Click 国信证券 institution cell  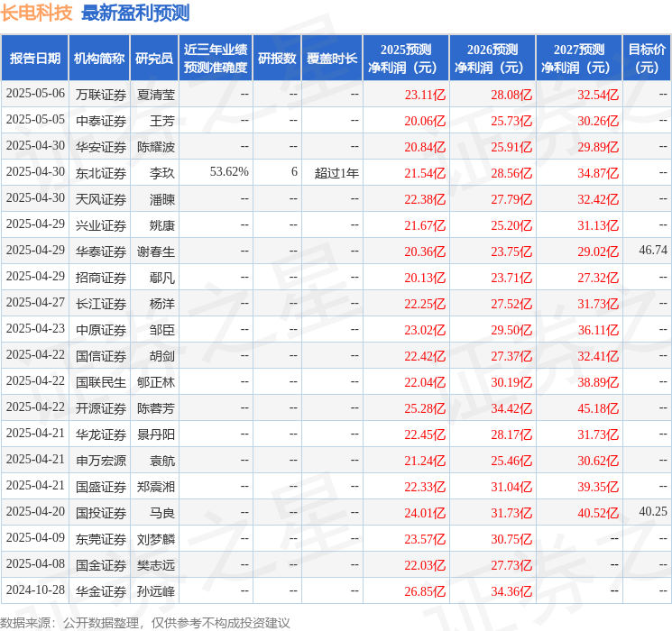101,355
